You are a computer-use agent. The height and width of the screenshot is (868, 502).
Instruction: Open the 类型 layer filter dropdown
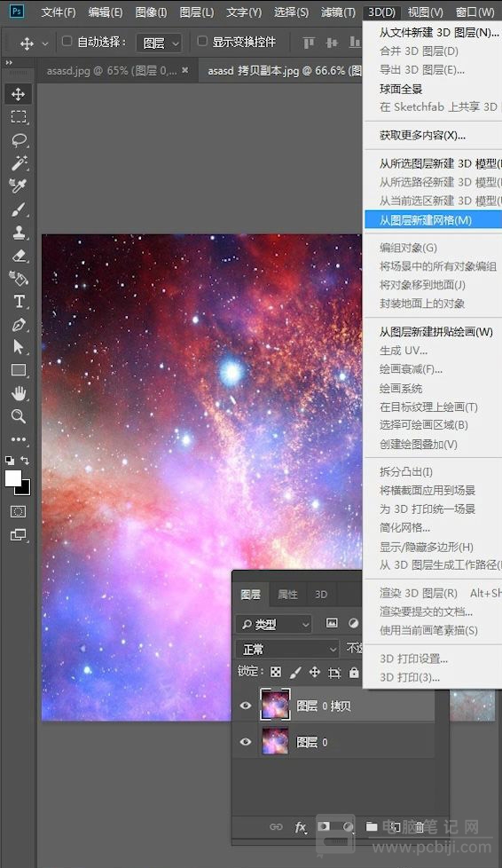point(274,625)
